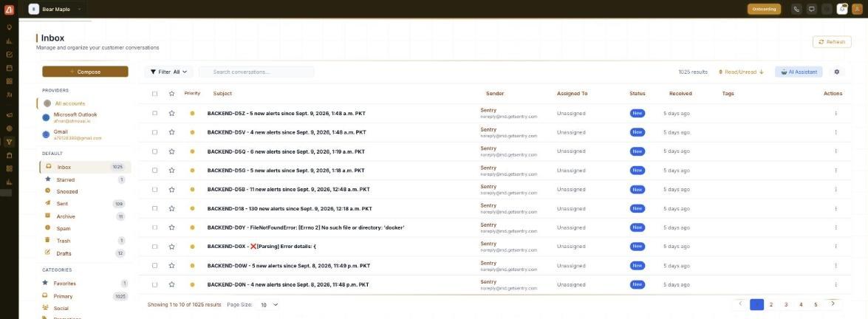The height and width of the screenshot is (319, 868).
Task: Open the Filter All dropdown
Action: pyautogui.click(x=169, y=72)
